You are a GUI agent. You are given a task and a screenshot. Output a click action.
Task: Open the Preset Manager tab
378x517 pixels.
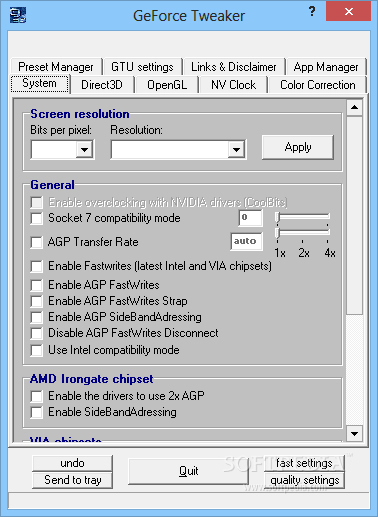point(56,67)
